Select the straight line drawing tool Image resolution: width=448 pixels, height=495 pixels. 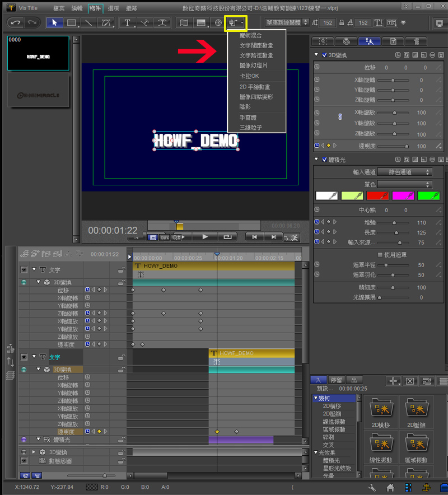(88, 23)
